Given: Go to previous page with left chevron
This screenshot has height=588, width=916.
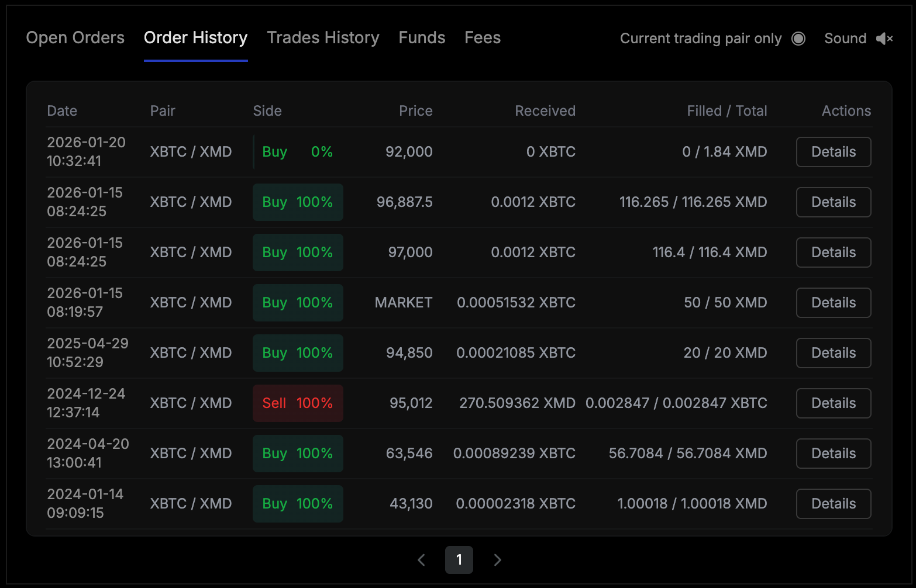Looking at the screenshot, I should pyautogui.click(x=422, y=560).
